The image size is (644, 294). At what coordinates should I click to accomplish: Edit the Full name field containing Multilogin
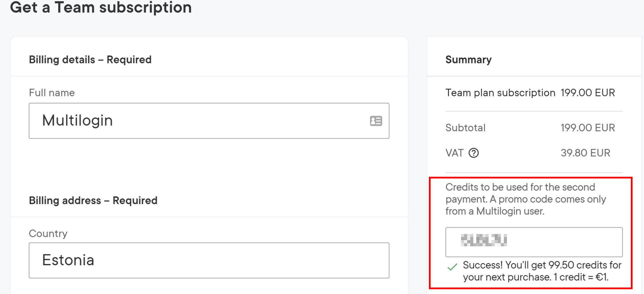coord(209,121)
